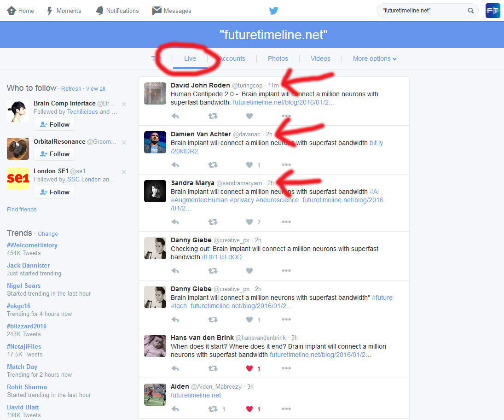Viewport: 504px width, 420px height.
Task: Like Damien Van Achter's tweet
Action: pyautogui.click(x=249, y=165)
